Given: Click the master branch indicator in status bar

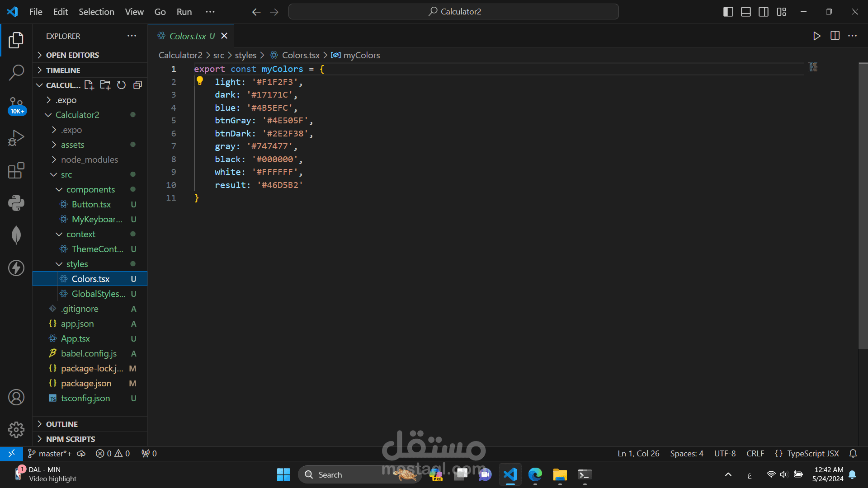Looking at the screenshot, I should [x=50, y=453].
